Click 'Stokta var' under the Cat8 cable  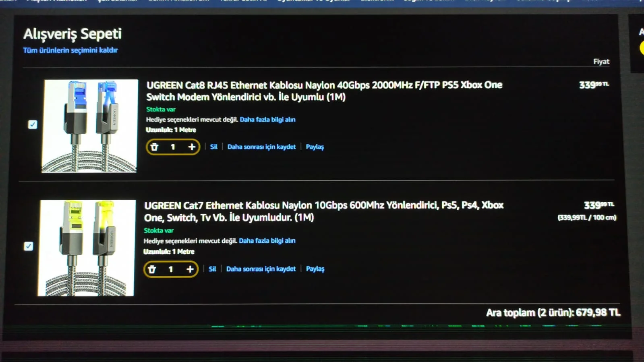161,110
